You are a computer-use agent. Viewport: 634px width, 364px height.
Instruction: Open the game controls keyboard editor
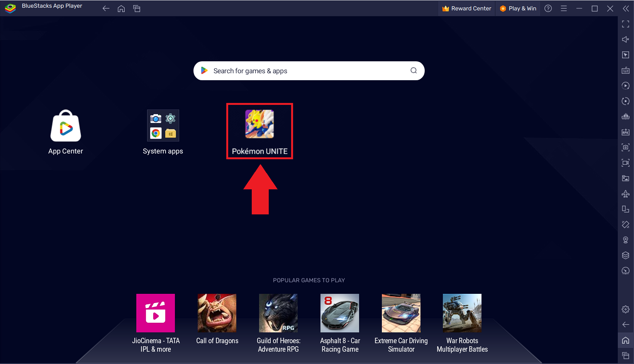[x=626, y=70]
